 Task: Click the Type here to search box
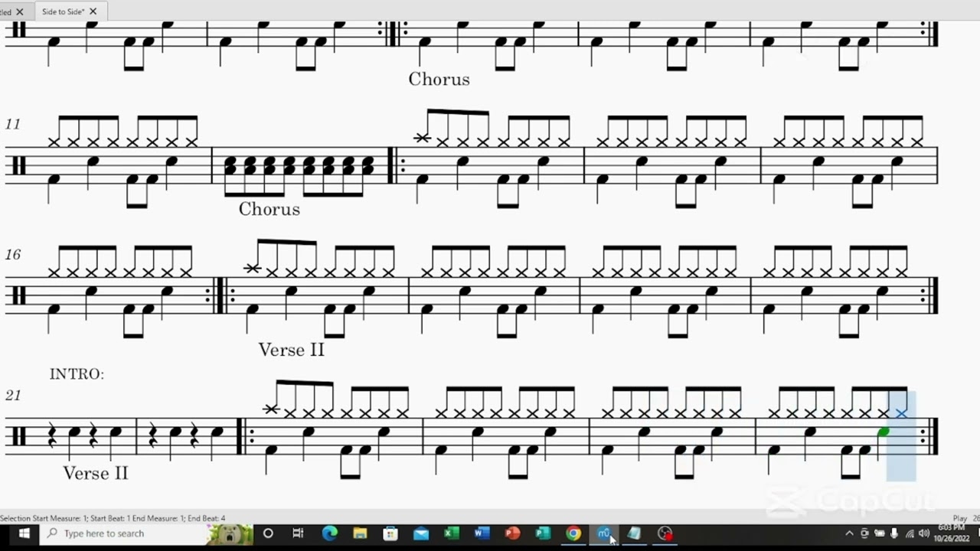pos(122,533)
